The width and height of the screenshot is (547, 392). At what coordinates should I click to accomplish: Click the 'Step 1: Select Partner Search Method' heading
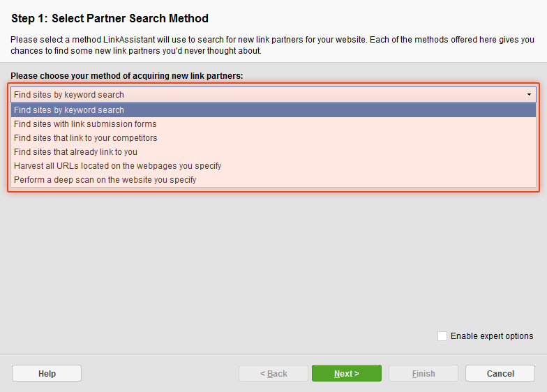110,18
